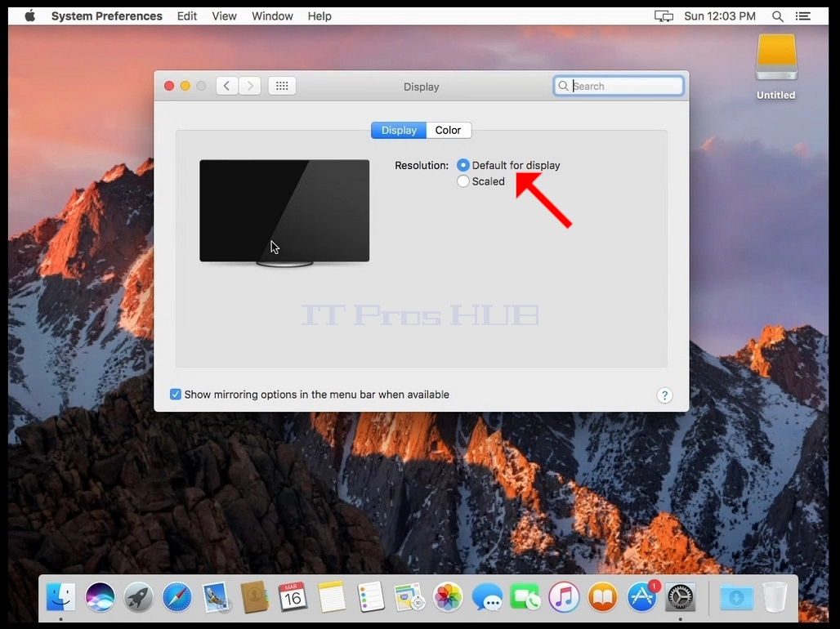Open Safari from the Dock

(177, 597)
